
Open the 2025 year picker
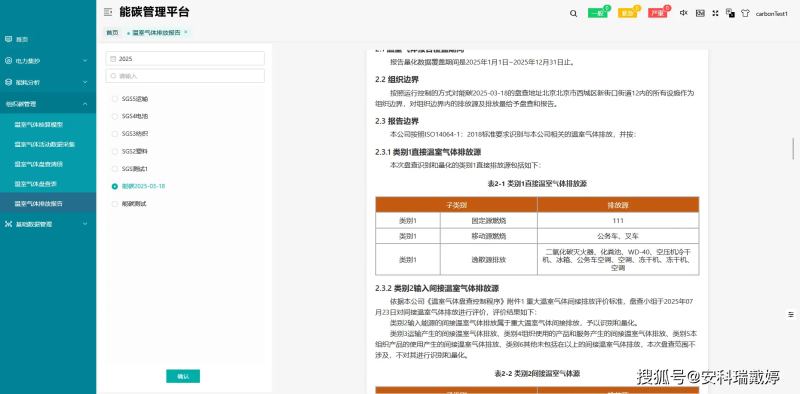[x=185, y=59]
